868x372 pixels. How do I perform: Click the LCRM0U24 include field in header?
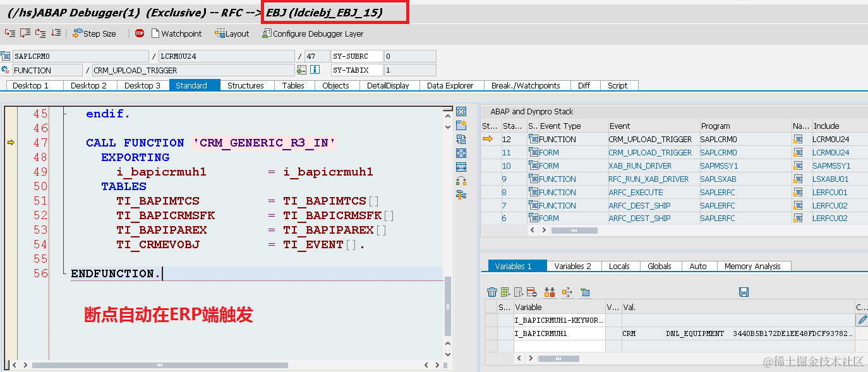(226, 56)
